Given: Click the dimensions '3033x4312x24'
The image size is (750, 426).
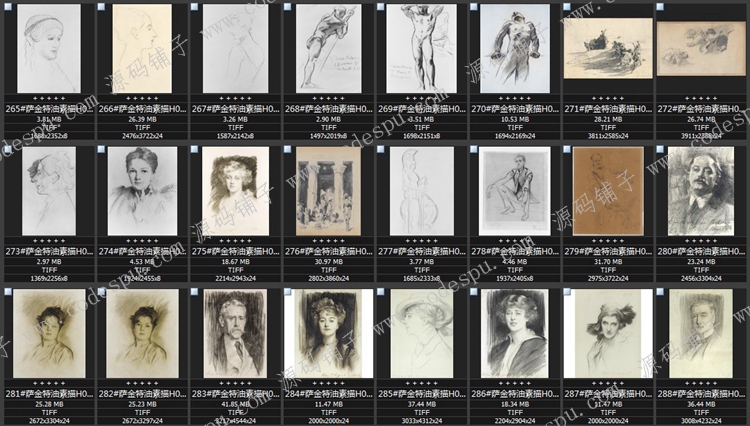Looking at the screenshot, I should tap(421, 421).
